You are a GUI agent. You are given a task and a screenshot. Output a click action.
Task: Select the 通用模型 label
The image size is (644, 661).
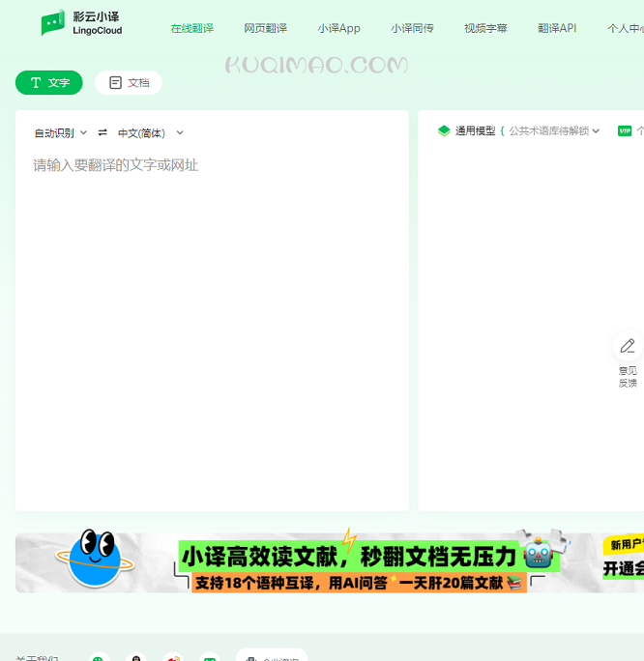pyautogui.click(x=475, y=131)
